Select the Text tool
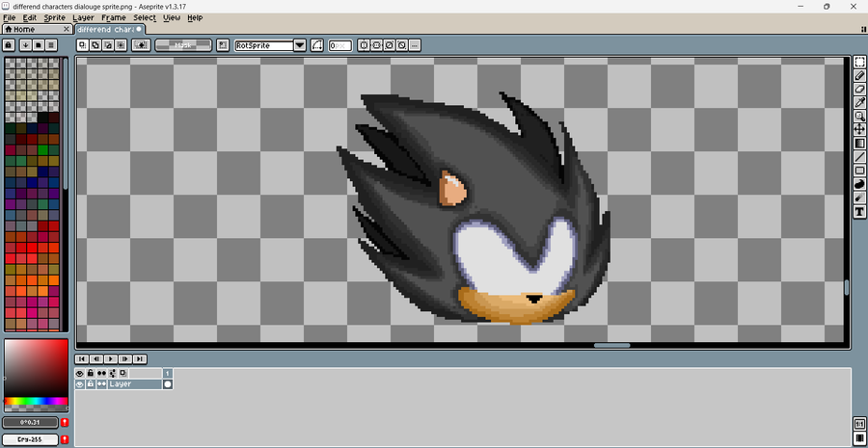This screenshot has height=448, width=868. coord(859,211)
